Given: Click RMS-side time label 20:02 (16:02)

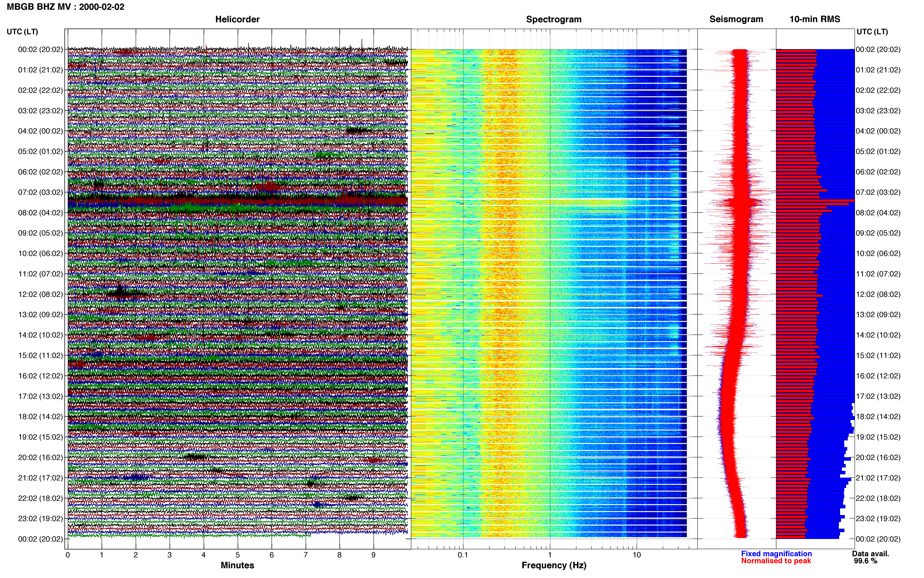Looking at the screenshot, I should 878,457.
